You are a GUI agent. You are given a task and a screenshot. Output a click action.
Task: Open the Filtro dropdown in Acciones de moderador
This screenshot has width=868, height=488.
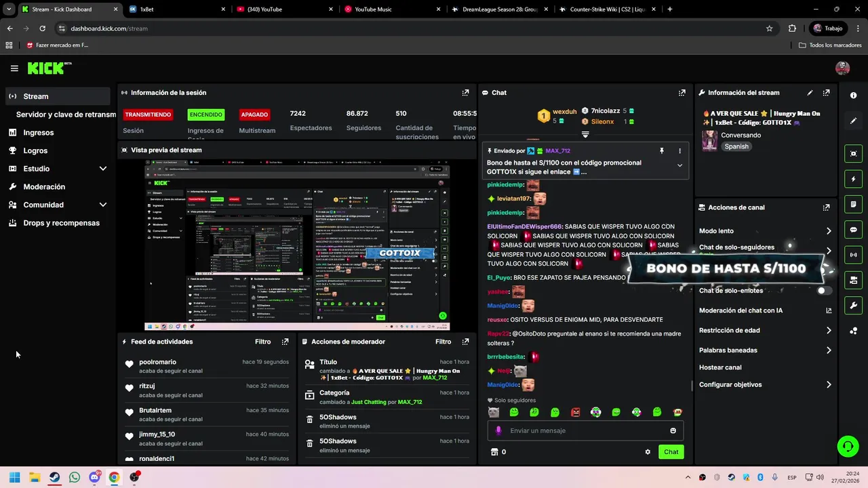click(x=443, y=342)
